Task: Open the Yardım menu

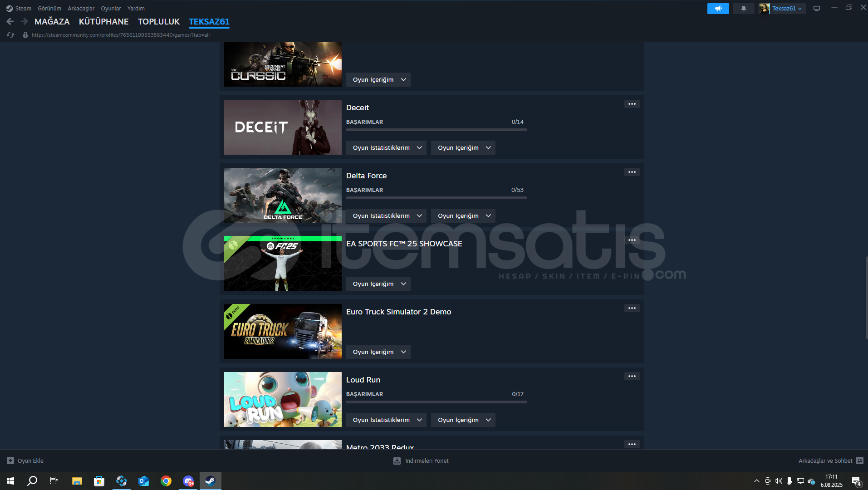Action: tap(136, 9)
